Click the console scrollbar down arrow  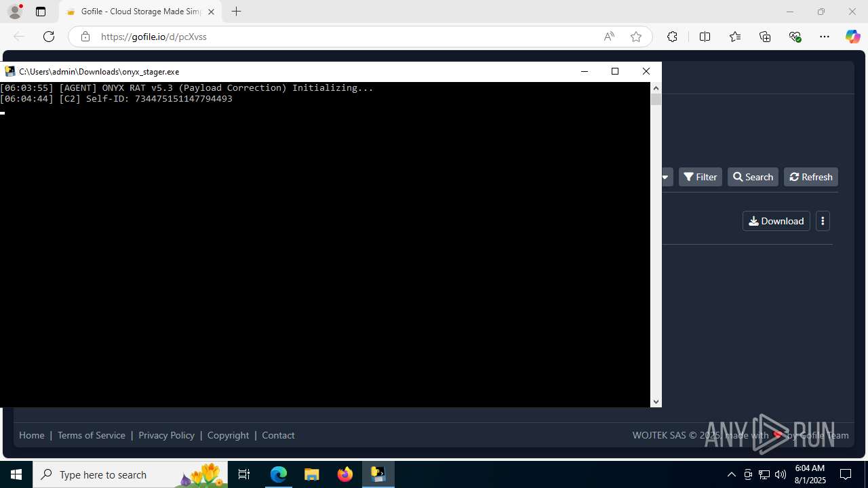[656, 402]
